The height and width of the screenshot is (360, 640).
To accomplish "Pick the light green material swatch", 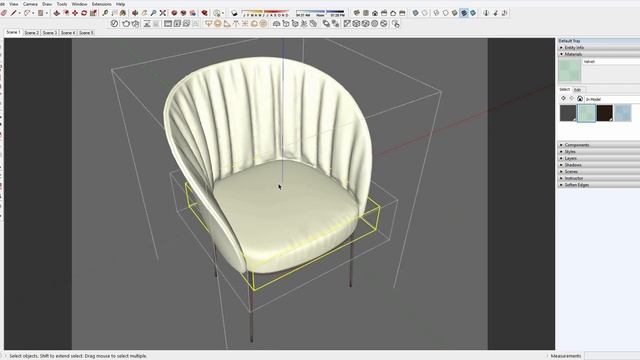I will coord(587,113).
